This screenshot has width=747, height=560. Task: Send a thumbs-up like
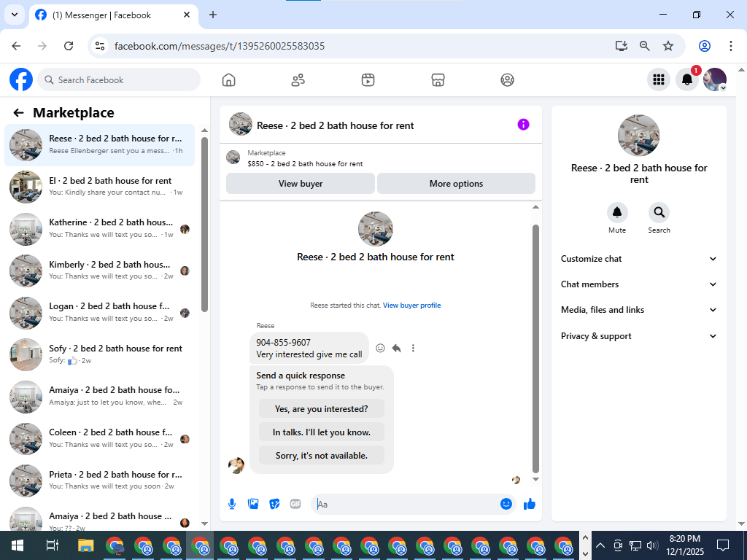[x=530, y=504]
